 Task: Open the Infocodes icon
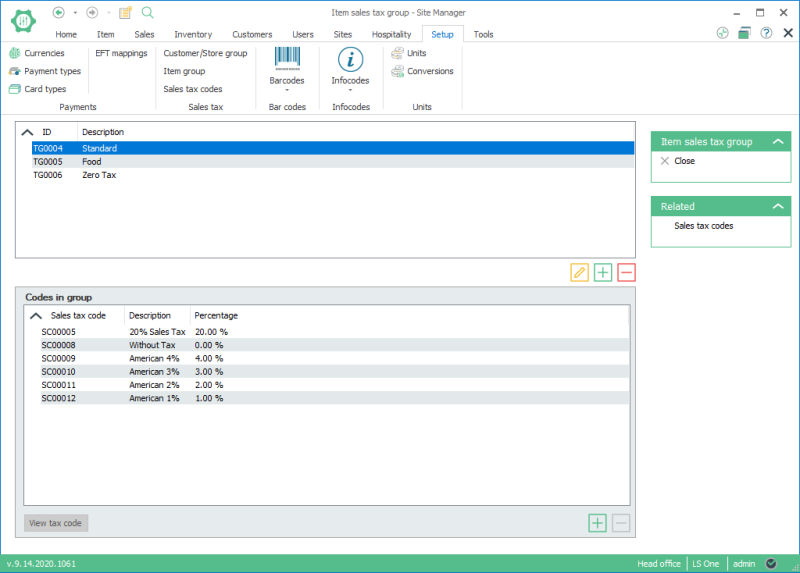tap(350, 59)
